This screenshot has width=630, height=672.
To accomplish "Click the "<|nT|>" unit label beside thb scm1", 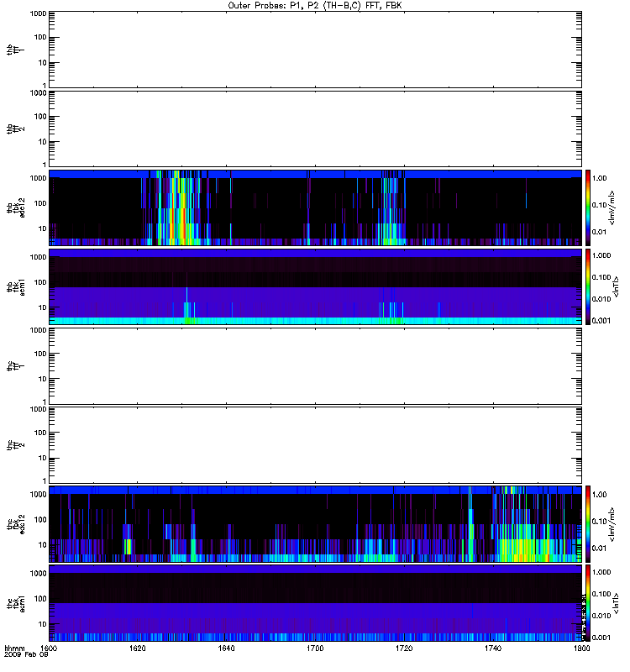I will 617,286.
